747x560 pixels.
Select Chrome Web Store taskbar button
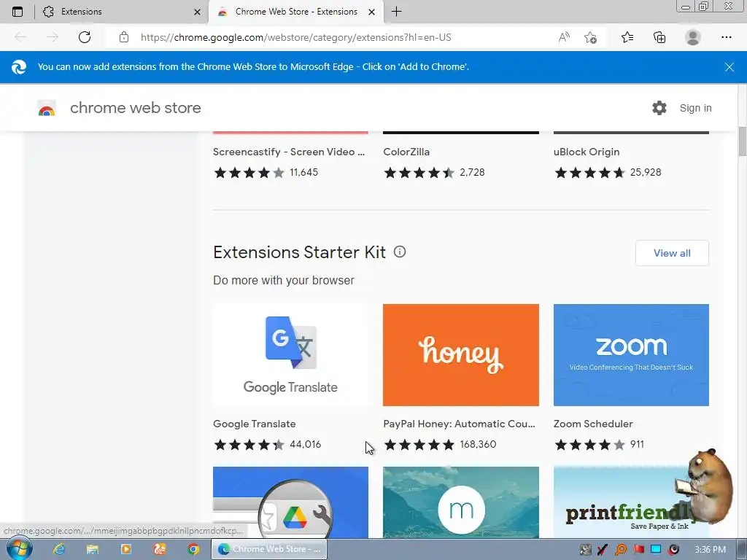coord(269,549)
